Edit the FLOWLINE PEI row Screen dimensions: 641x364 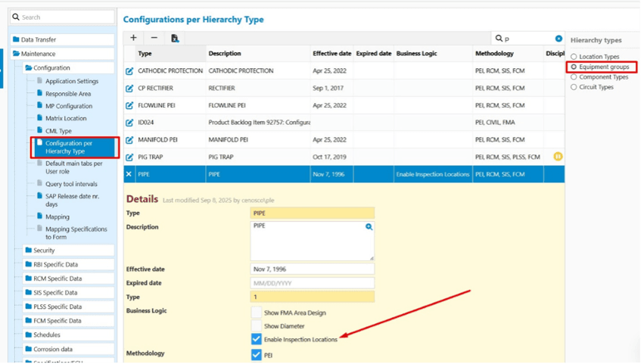pos(129,105)
